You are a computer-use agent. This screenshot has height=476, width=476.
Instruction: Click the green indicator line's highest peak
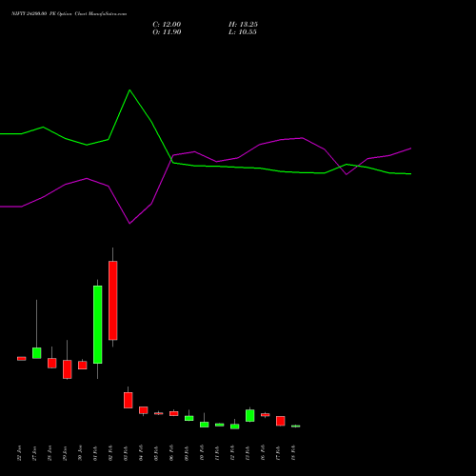pyautogui.click(x=129, y=90)
